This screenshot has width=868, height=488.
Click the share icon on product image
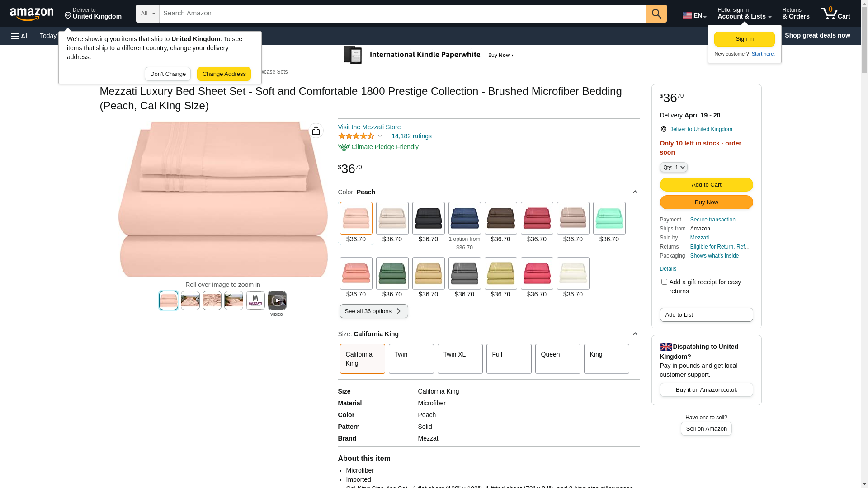coord(316,131)
